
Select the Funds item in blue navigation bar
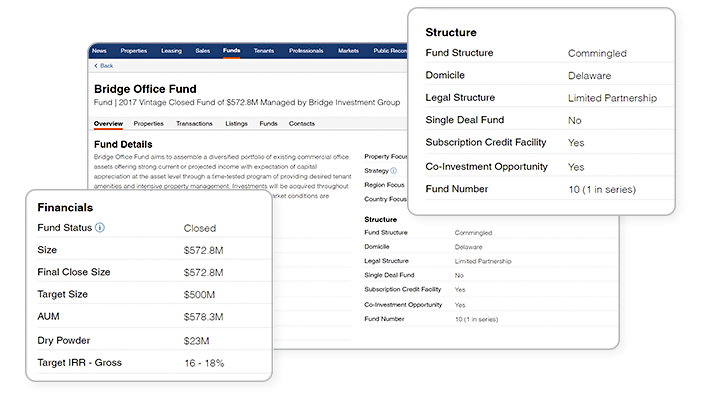pyautogui.click(x=231, y=50)
